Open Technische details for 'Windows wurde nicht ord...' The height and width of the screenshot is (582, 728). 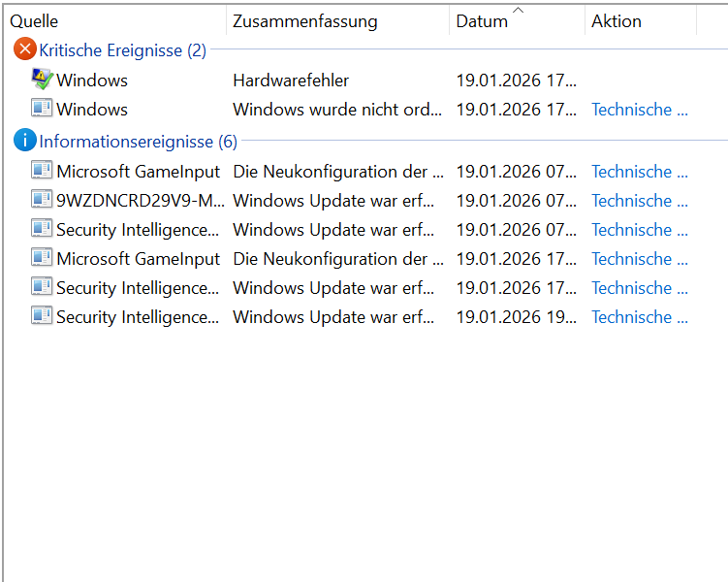tap(640, 110)
